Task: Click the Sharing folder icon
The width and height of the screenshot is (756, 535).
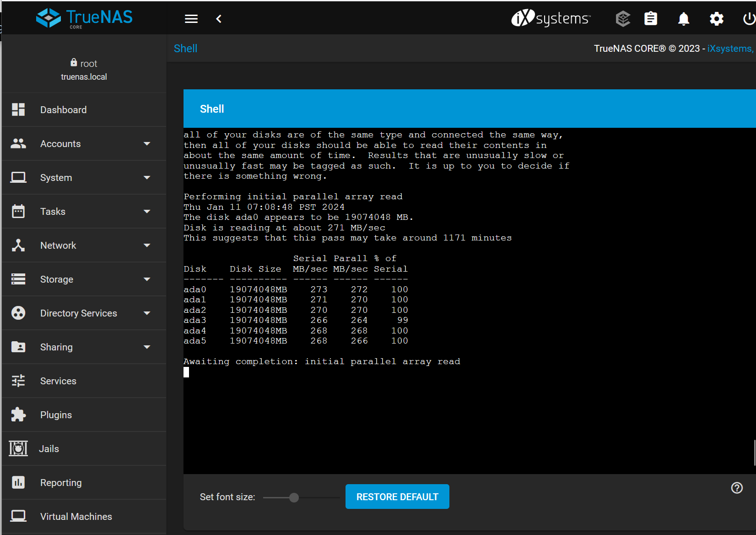Action: point(18,347)
